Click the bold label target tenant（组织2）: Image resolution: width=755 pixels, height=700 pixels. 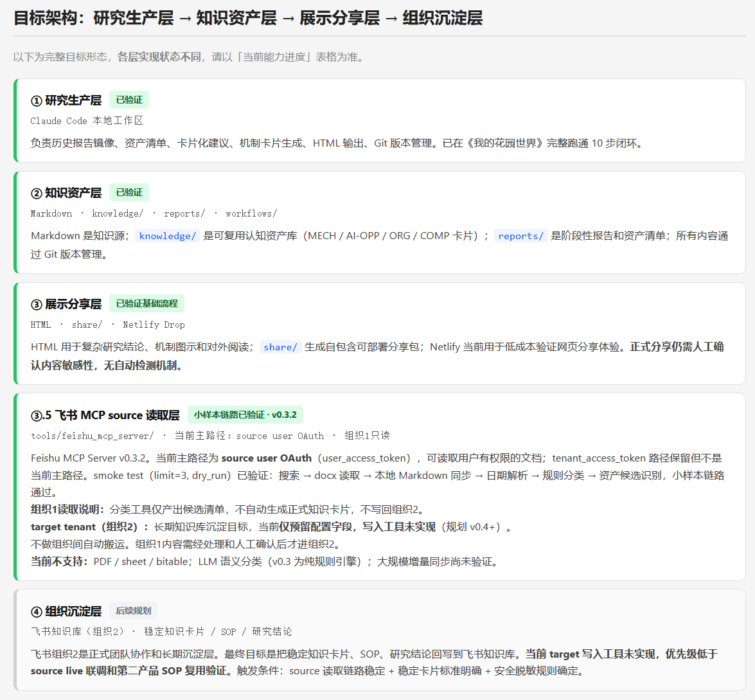tap(89, 526)
